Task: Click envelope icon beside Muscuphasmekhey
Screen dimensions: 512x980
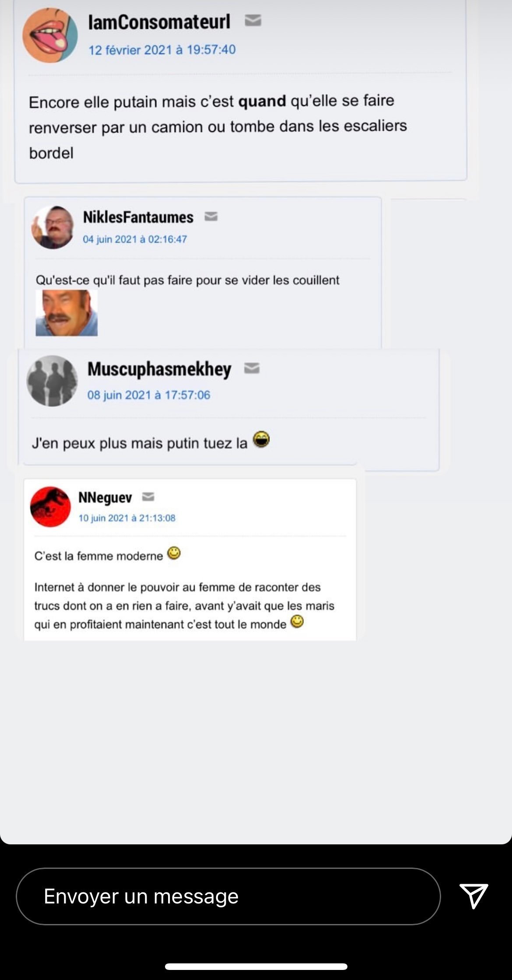Action: (252, 368)
